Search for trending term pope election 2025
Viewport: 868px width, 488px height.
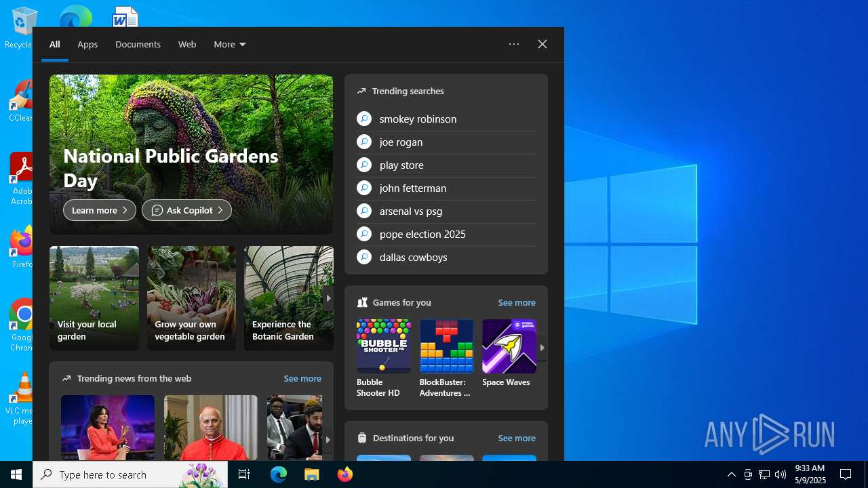[422, 234]
